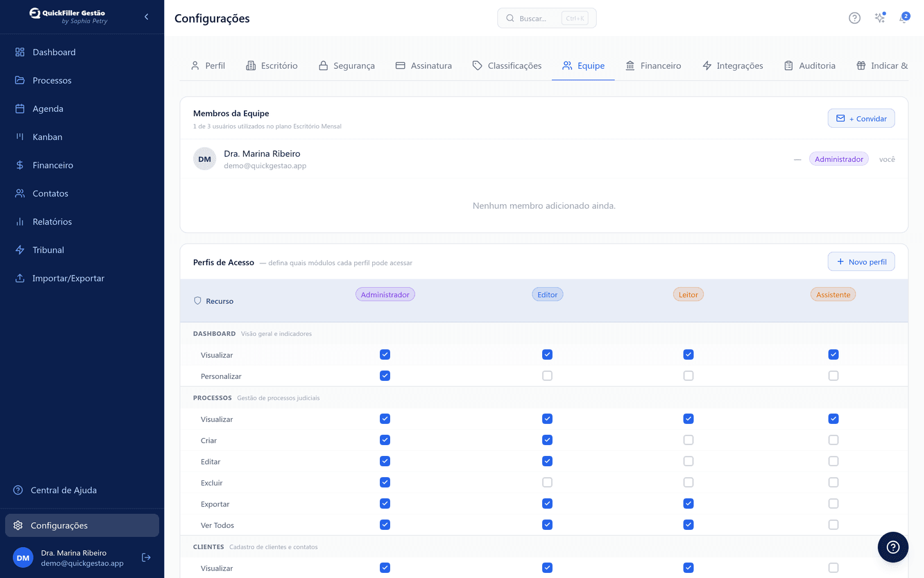Open Central de Ajuda
Viewport: 924px width, 578px height.
pos(82,490)
